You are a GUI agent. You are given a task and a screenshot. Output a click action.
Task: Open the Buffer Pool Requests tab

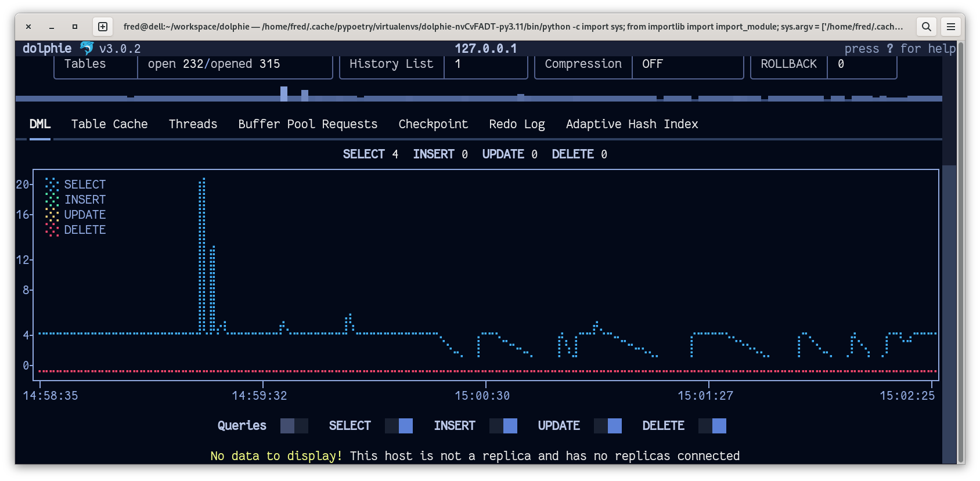[308, 124]
